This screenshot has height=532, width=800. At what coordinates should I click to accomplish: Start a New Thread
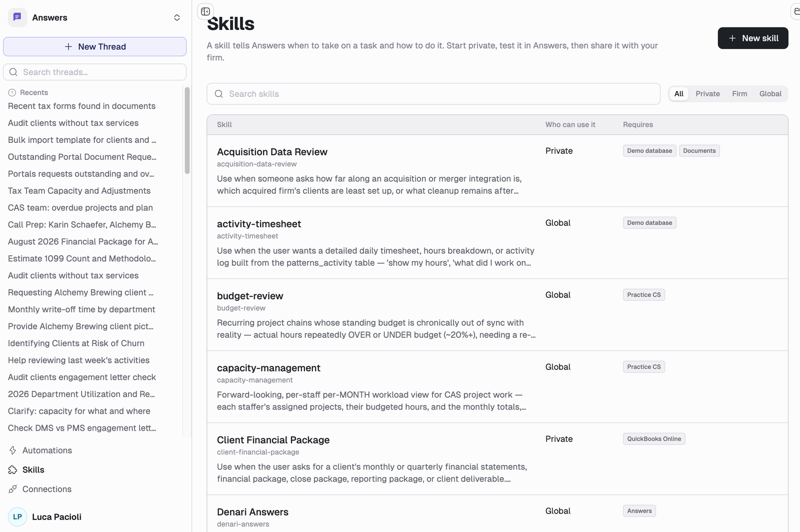[x=95, y=46]
